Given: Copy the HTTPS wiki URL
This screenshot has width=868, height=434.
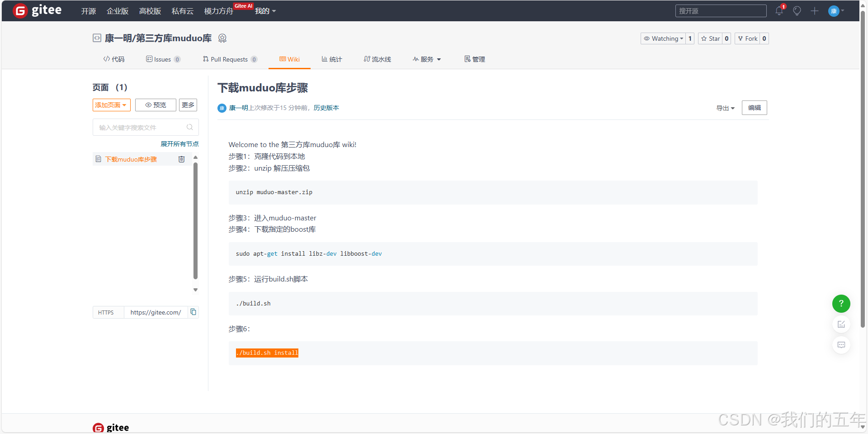Looking at the screenshot, I should 193,312.
